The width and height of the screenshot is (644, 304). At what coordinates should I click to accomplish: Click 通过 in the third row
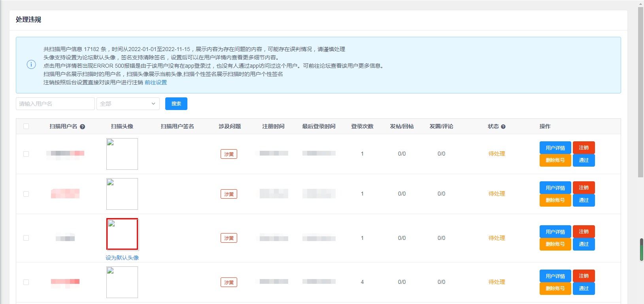(x=584, y=244)
